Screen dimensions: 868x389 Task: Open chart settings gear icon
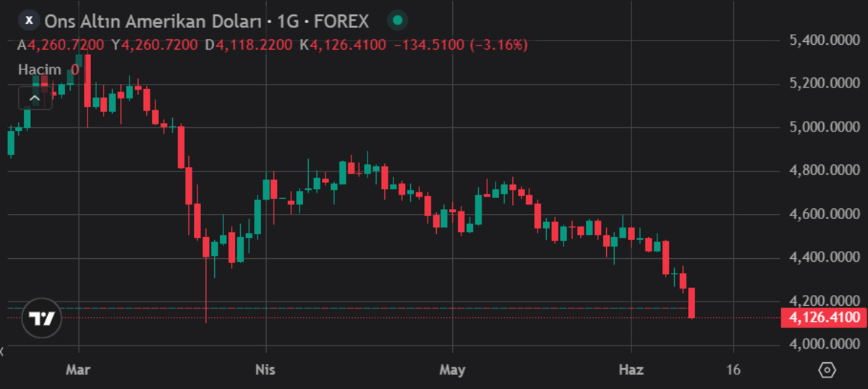pyautogui.click(x=827, y=370)
